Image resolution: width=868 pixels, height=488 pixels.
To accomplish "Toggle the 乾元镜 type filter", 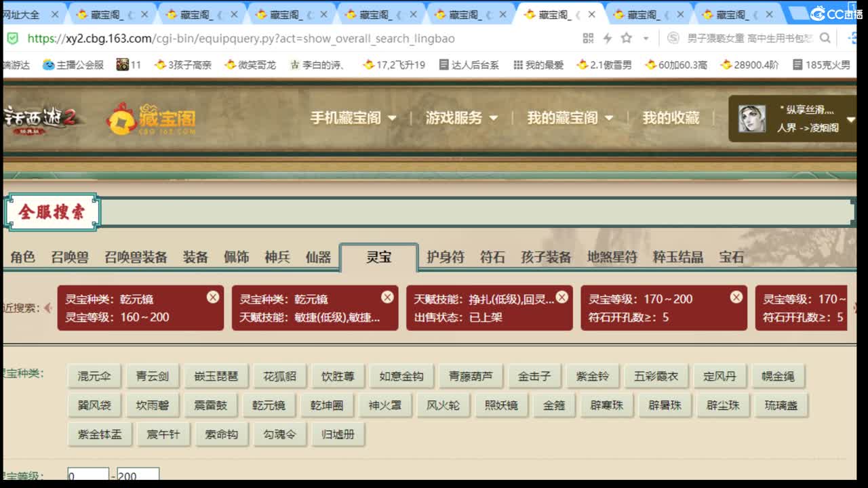I will pyautogui.click(x=269, y=405).
